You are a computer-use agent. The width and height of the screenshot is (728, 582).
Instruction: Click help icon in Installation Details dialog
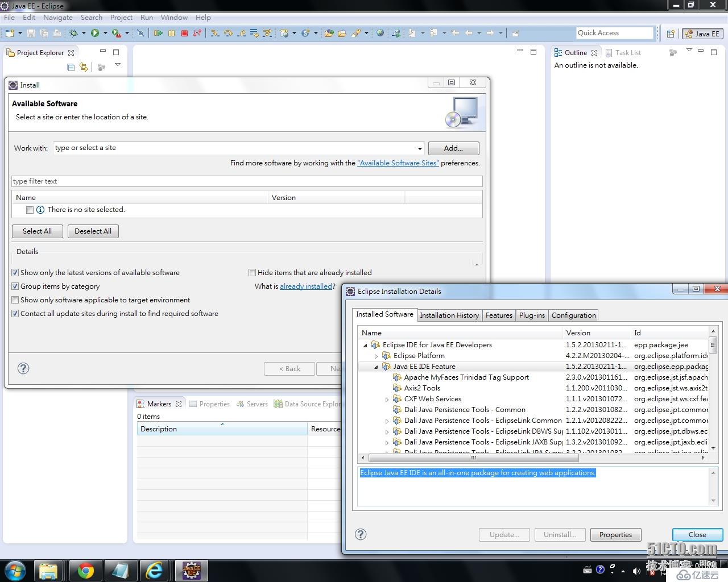[361, 534]
